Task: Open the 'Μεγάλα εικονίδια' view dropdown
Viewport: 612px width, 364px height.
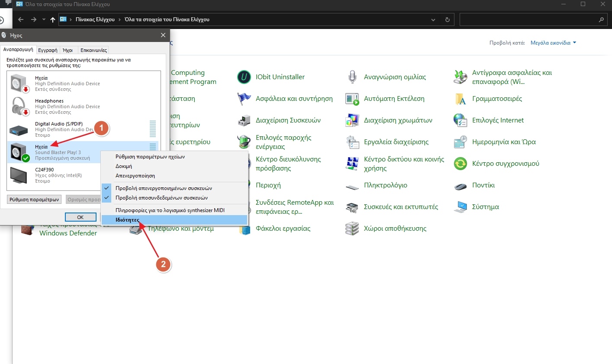Action: coord(553,43)
